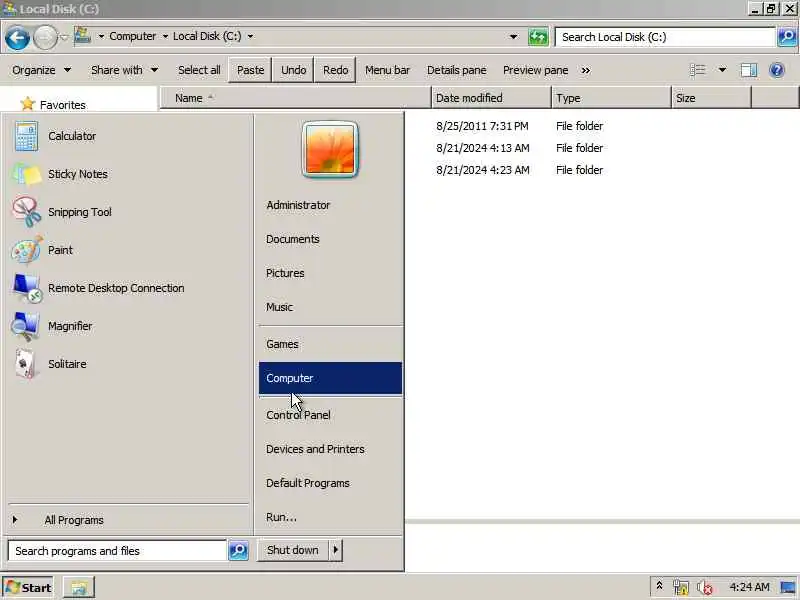This screenshot has height=600, width=800.
Task: Open Music from Start menu
Action: (330, 307)
